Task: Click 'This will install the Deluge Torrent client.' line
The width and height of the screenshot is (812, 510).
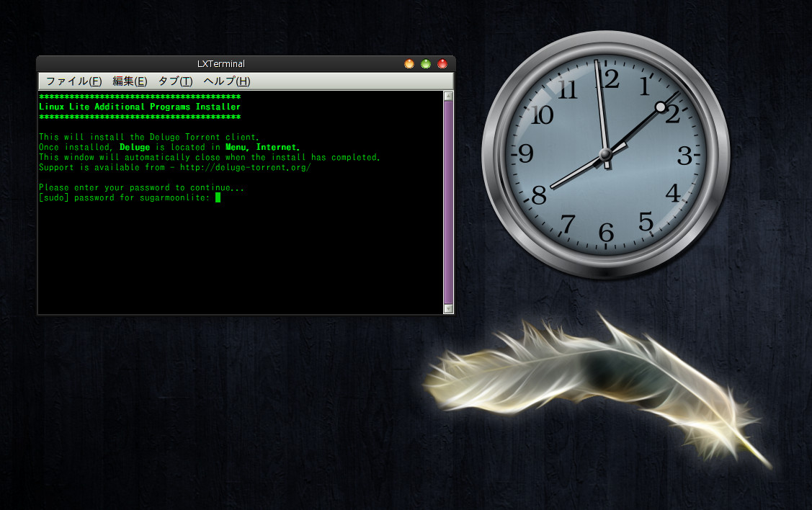Action: (x=149, y=137)
